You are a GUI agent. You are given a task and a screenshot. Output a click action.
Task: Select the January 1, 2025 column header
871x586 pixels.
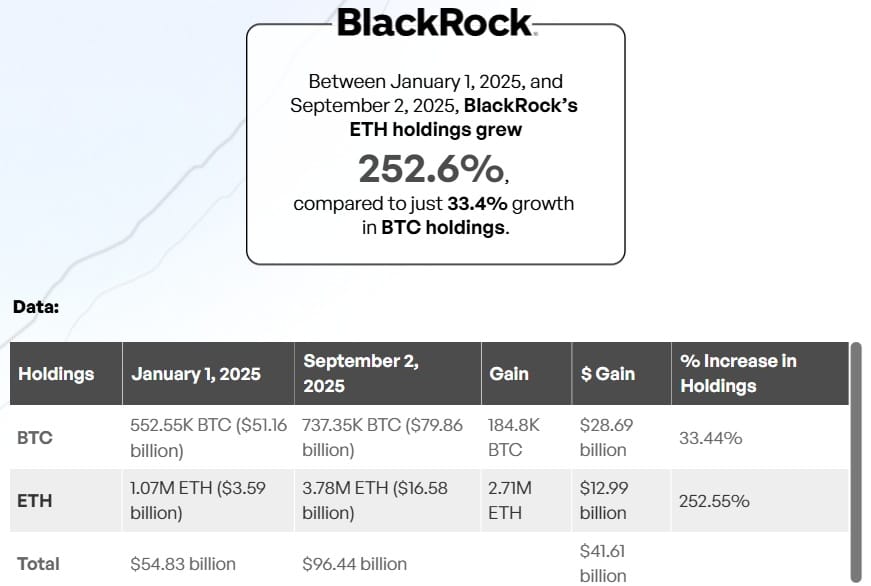point(196,374)
